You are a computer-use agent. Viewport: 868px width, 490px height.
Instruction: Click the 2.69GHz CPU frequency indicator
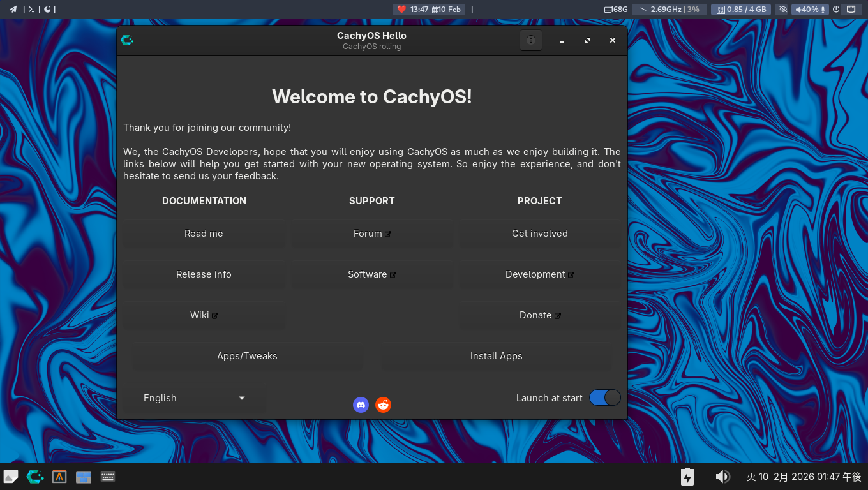click(x=670, y=10)
